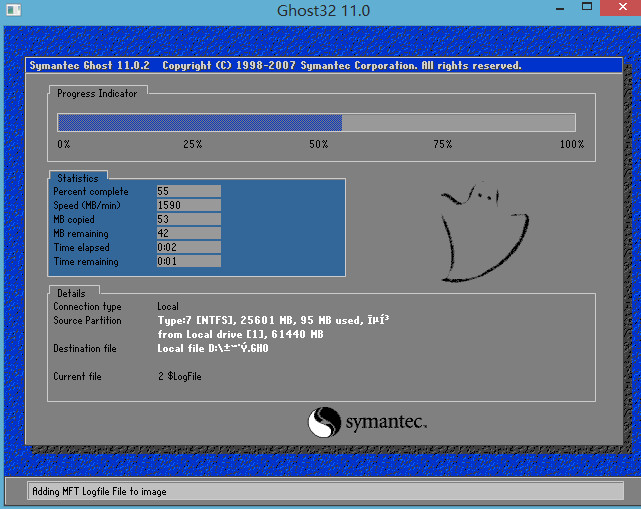Click the Statistics panel heading
The height and width of the screenshot is (509, 641).
(x=78, y=179)
